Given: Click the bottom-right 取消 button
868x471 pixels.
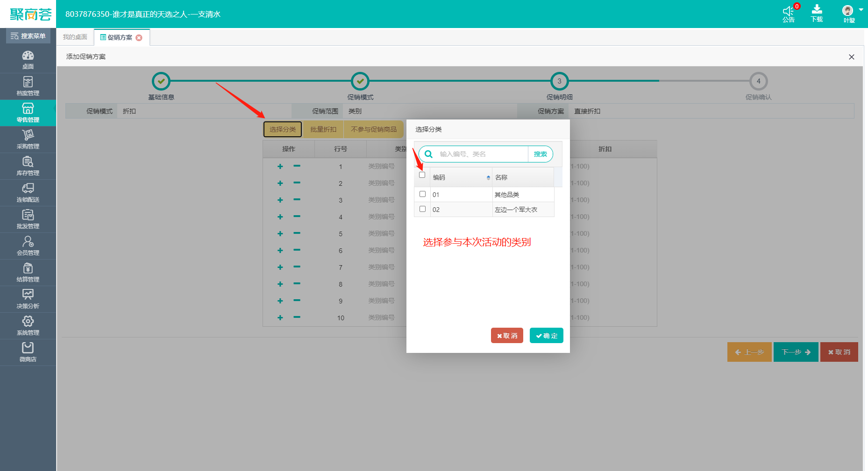Looking at the screenshot, I should (x=839, y=352).
